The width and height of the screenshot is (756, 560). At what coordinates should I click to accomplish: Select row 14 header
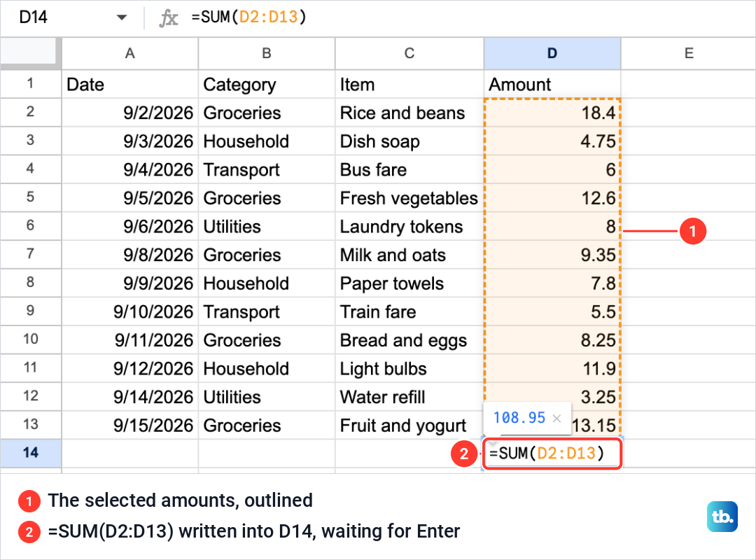click(30, 454)
